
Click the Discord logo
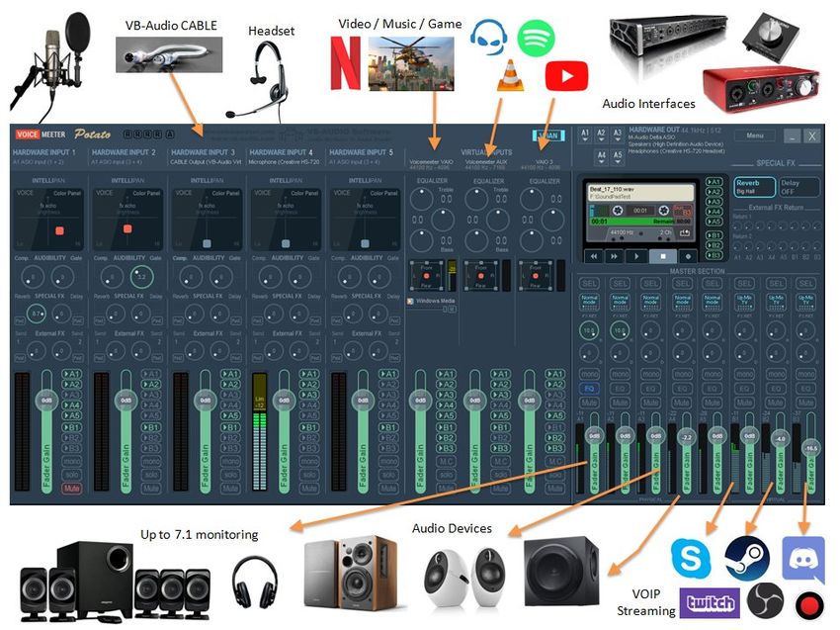803,559
